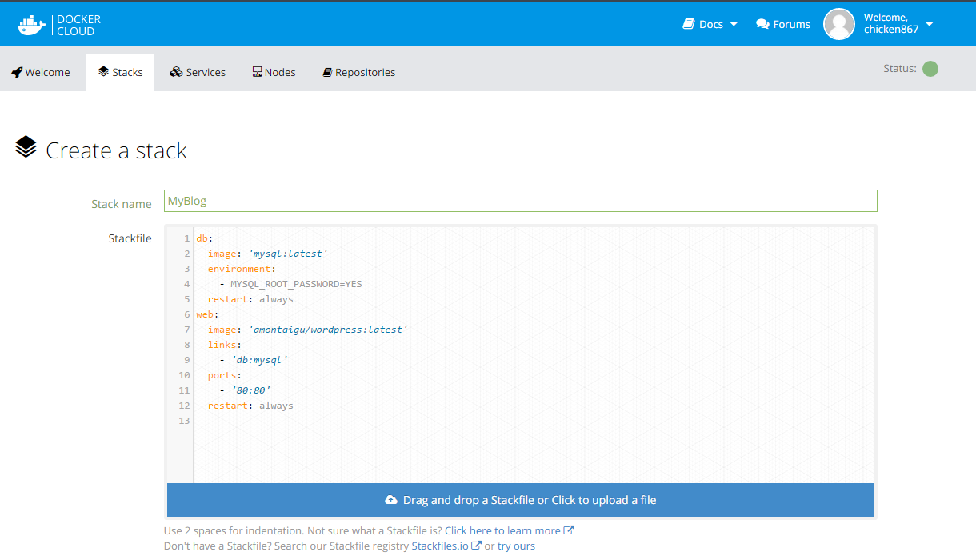Viewport: 976px width, 560px height.
Task: Switch to the Services tab
Action: [x=198, y=72]
